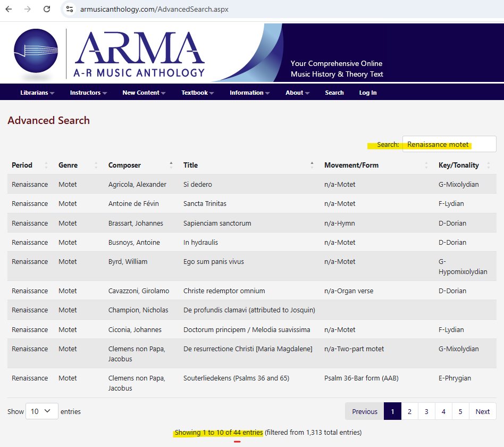Open the Instructors menu
The image size is (504, 447).
coord(88,93)
